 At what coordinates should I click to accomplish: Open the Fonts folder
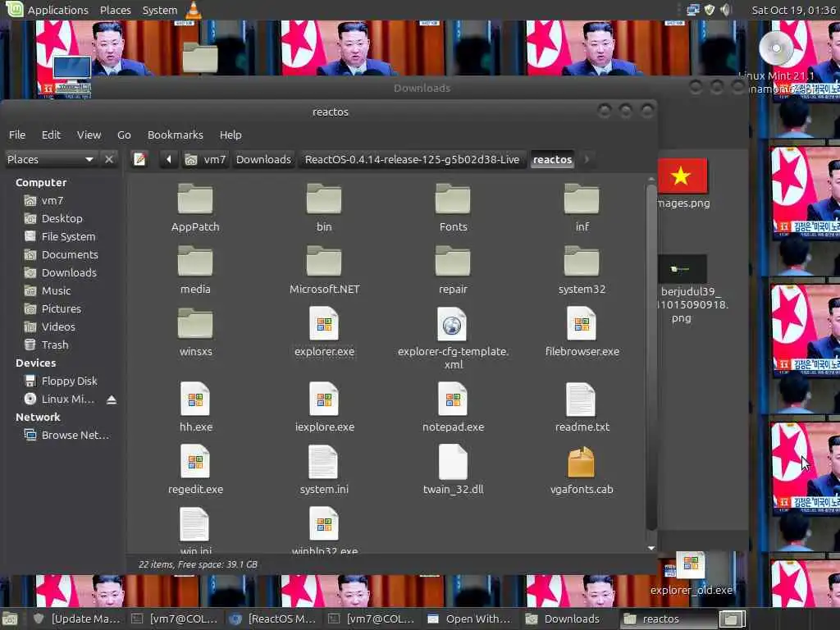click(453, 208)
